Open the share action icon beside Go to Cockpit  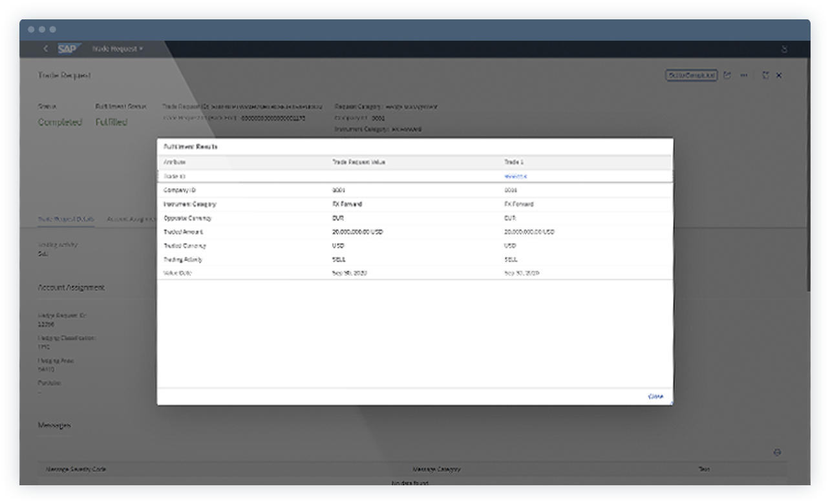coord(727,75)
